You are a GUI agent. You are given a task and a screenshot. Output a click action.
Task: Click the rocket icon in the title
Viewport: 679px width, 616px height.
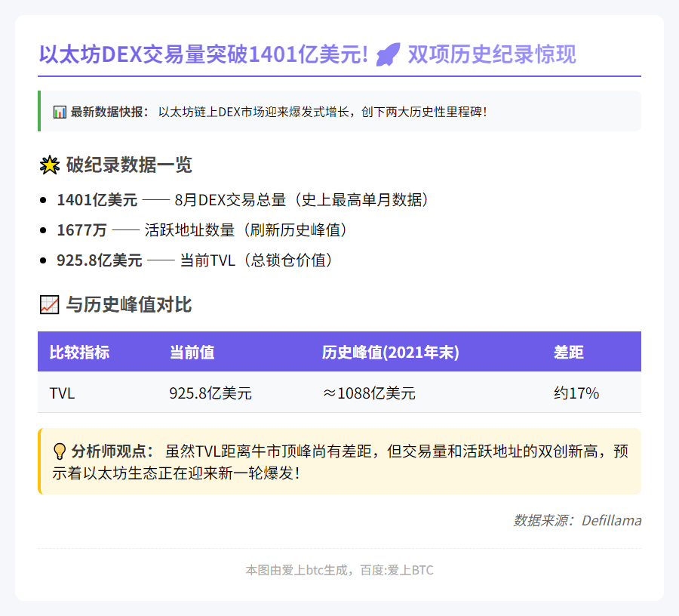(x=387, y=54)
